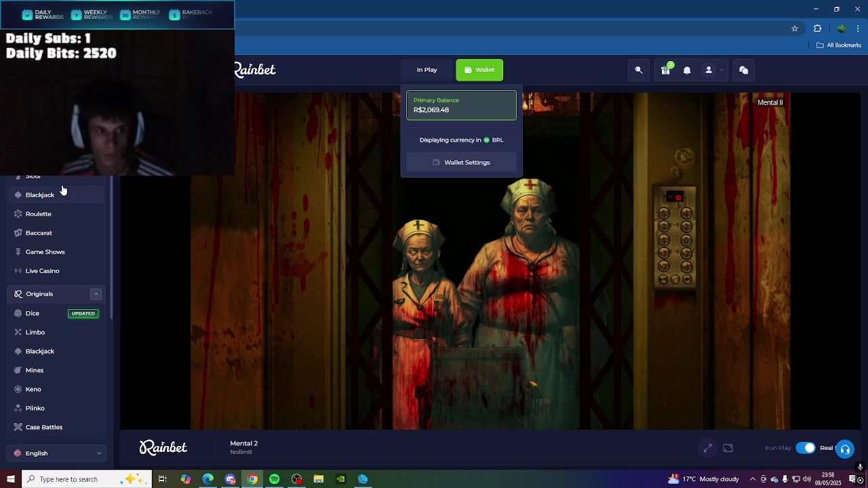Open Microsoft Edge from the taskbar
This screenshot has height=488, width=868.
[208, 479]
